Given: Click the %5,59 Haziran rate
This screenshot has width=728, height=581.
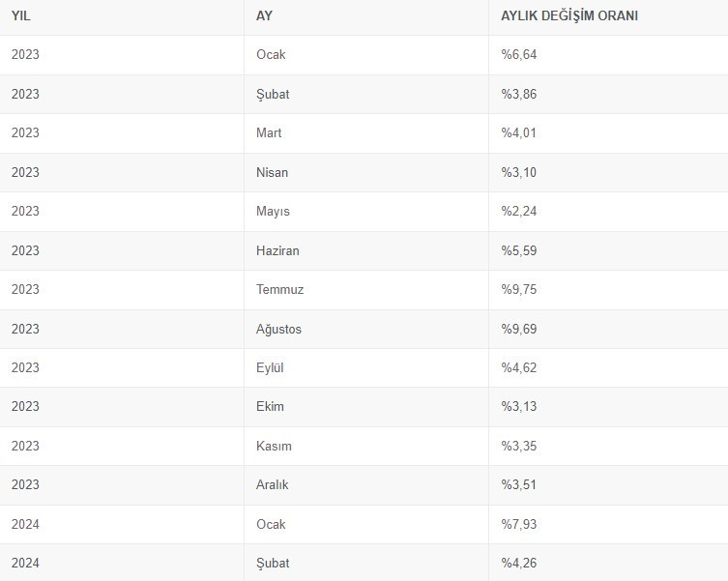Looking at the screenshot, I should pos(518,250).
